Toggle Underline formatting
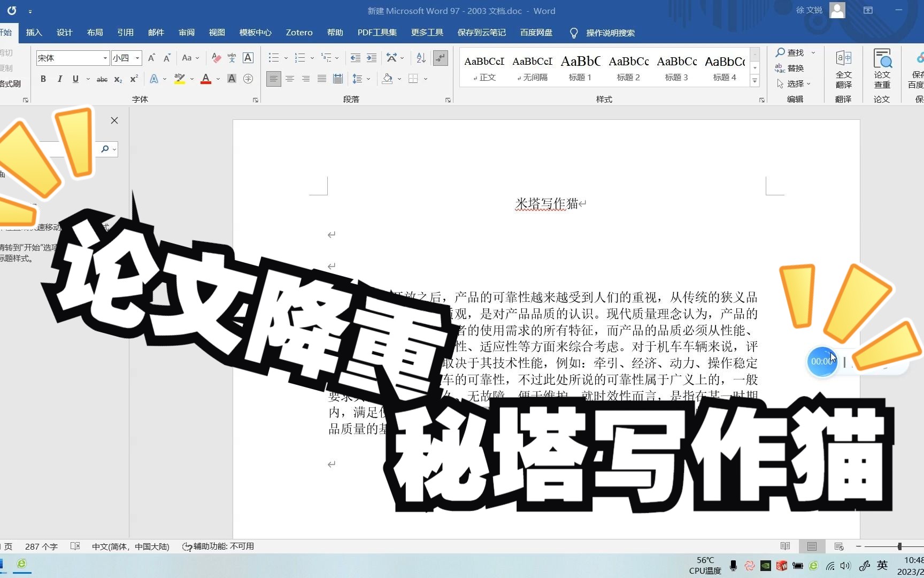The image size is (924, 578). pyautogui.click(x=75, y=79)
